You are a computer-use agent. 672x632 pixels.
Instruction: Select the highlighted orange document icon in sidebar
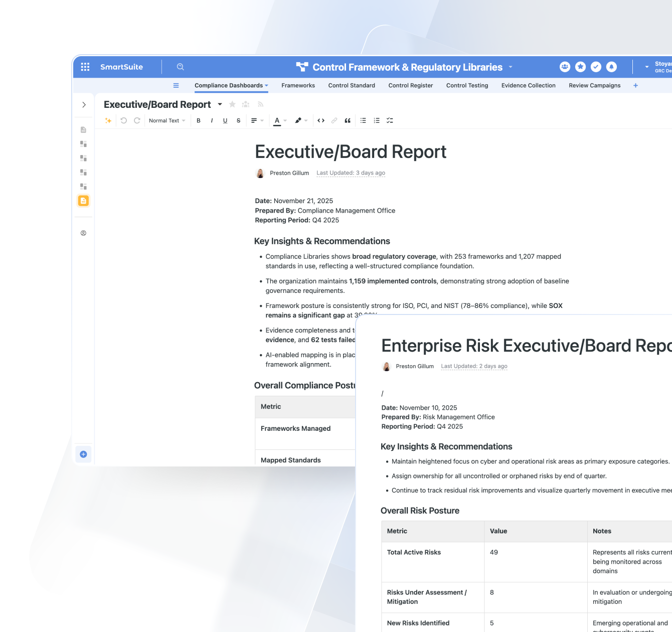(83, 201)
